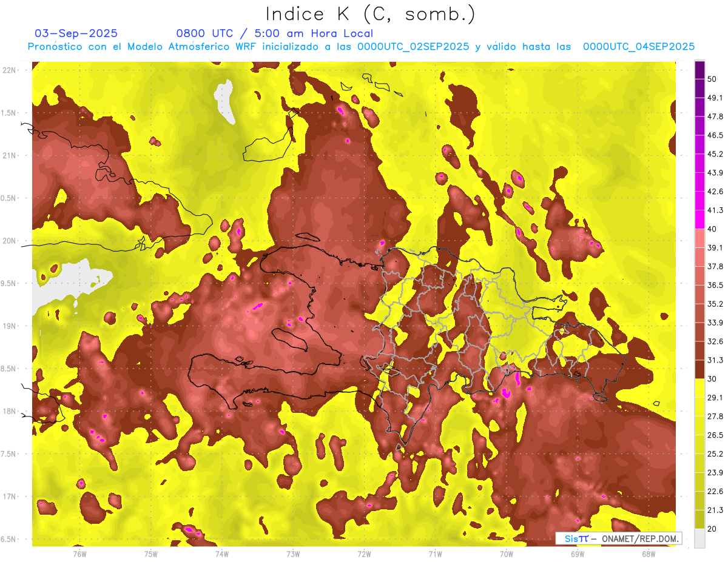Click the "SisTT - ONAMET/REP.DOM." credit label
This screenshot has width=728, height=562.
click(x=618, y=538)
